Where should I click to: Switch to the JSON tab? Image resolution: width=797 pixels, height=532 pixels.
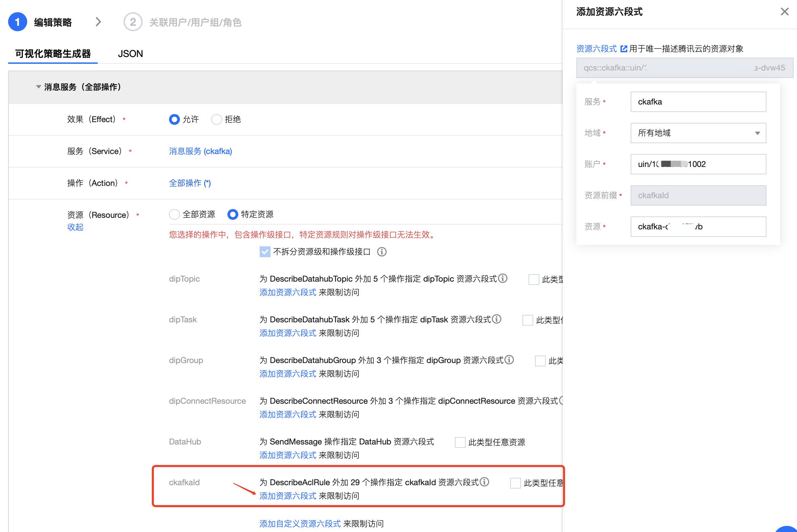click(130, 54)
